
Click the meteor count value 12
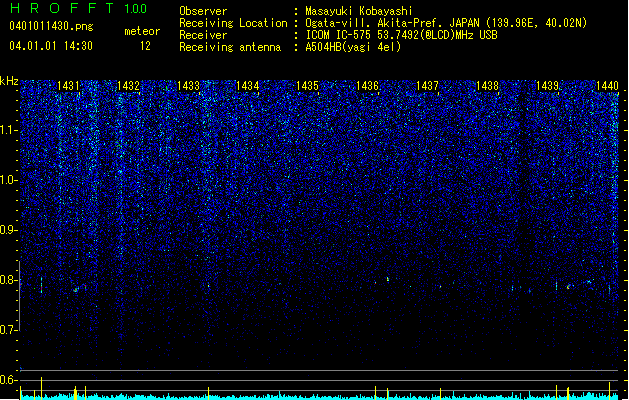(145, 46)
